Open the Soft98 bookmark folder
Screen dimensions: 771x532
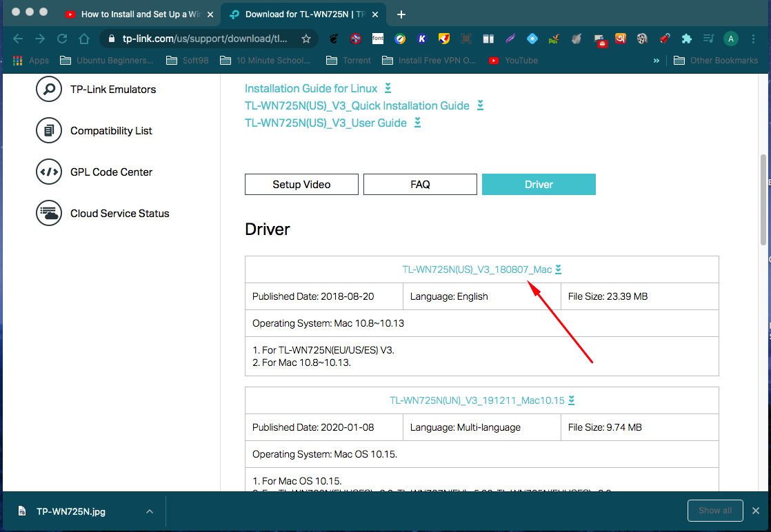pos(188,61)
